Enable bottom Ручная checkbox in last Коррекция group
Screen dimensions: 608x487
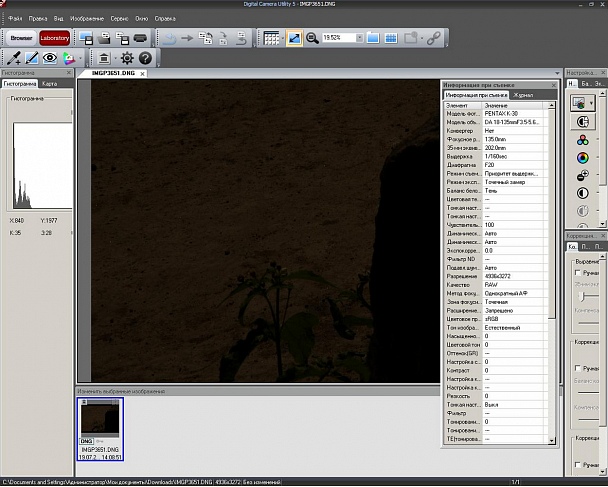pos(578,465)
